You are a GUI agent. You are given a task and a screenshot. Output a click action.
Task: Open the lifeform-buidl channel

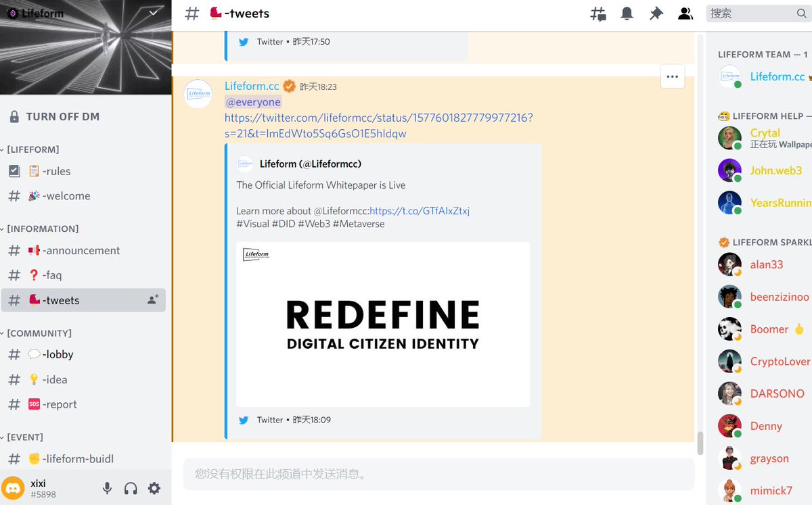point(84,459)
